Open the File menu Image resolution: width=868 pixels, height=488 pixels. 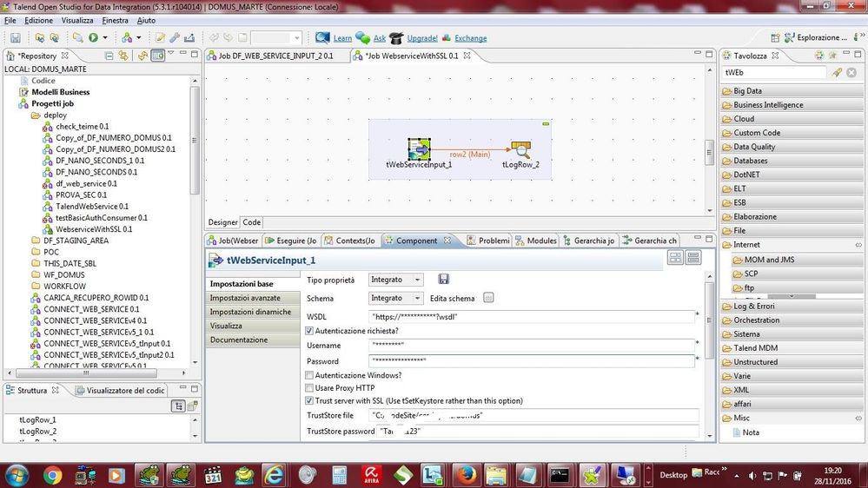(10, 21)
